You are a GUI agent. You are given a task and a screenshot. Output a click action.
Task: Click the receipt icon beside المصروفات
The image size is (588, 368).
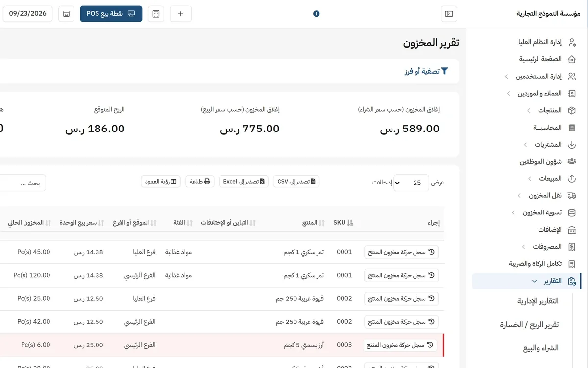(x=571, y=247)
